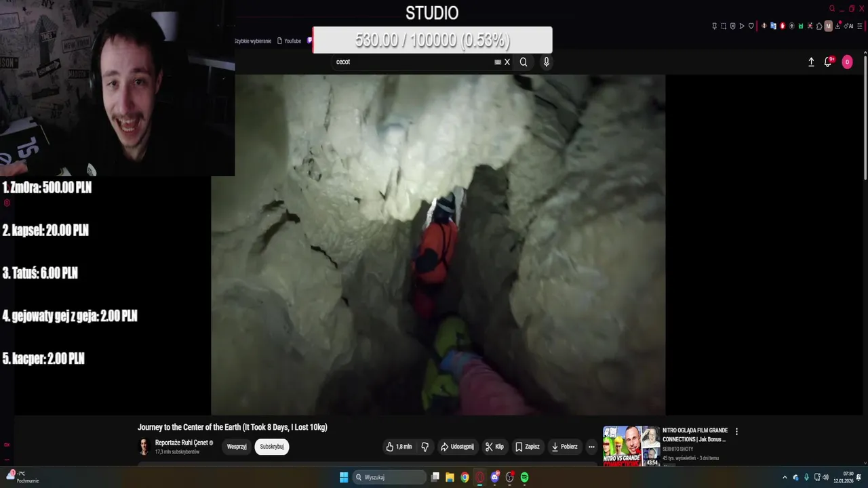Open Chrome from the taskbar
Screen dimensions: 868x488
click(x=465, y=477)
